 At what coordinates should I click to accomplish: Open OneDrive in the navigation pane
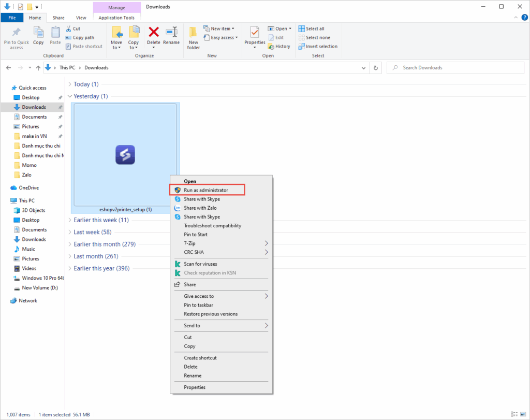pyautogui.click(x=28, y=188)
